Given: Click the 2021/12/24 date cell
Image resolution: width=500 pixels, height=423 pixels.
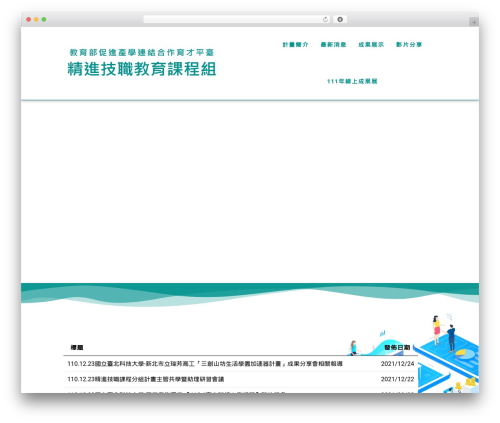Looking at the screenshot, I should click(x=397, y=364).
